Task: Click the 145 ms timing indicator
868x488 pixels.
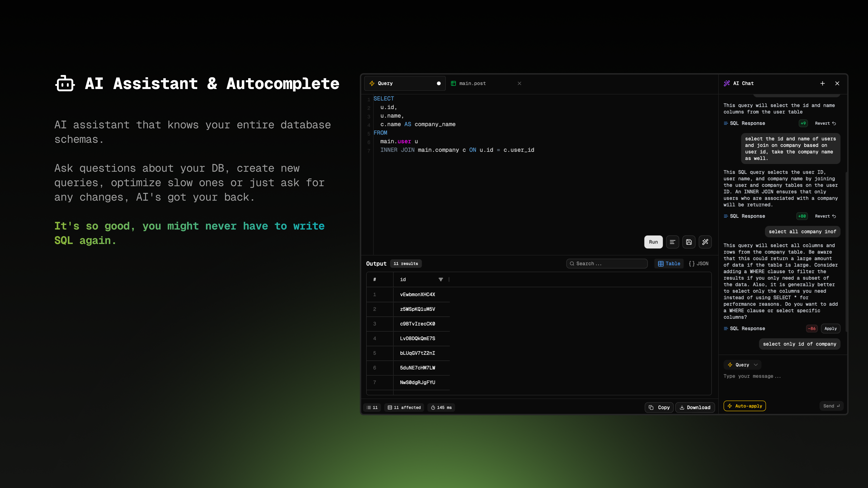Action: pos(441,408)
